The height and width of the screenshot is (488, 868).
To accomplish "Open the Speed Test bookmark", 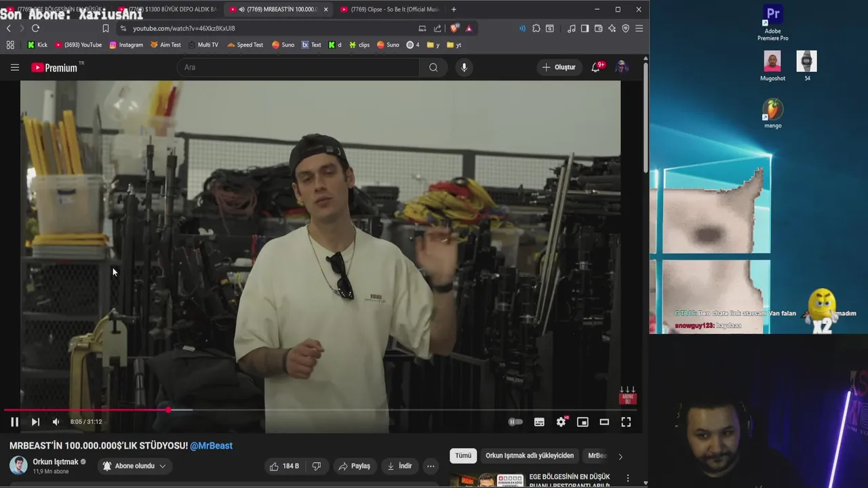I will pyautogui.click(x=245, y=45).
